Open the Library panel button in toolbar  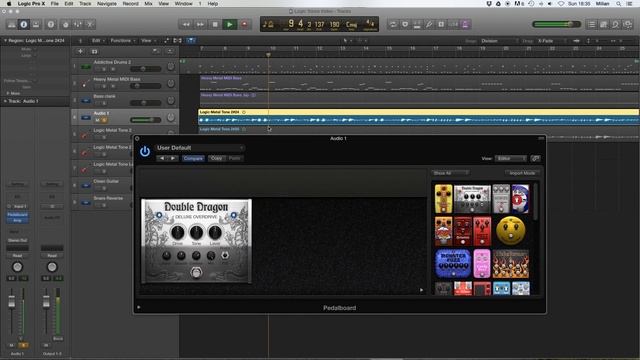(11, 24)
